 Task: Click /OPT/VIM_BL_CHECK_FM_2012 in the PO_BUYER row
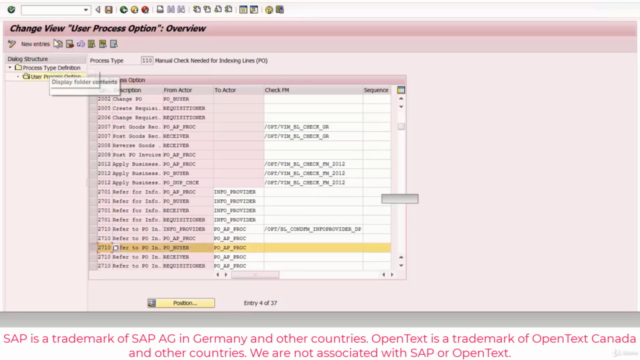pyautogui.click(x=313, y=173)
